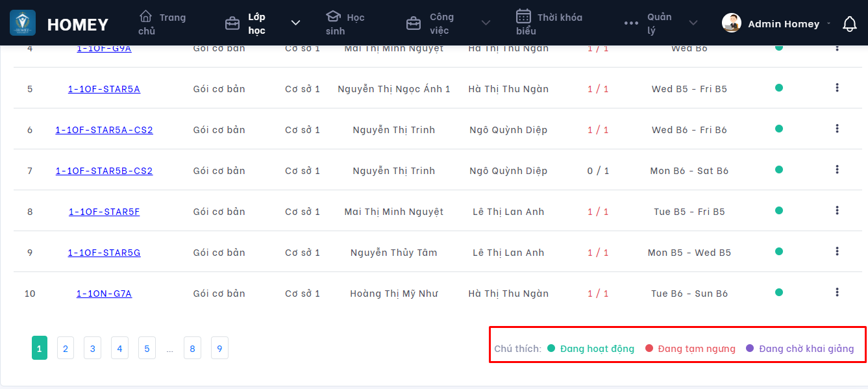868x389 pixels.
Task: Click the three-dot menu for 1-1OF-STAR5B-CS2
Action: click(837, 169)
